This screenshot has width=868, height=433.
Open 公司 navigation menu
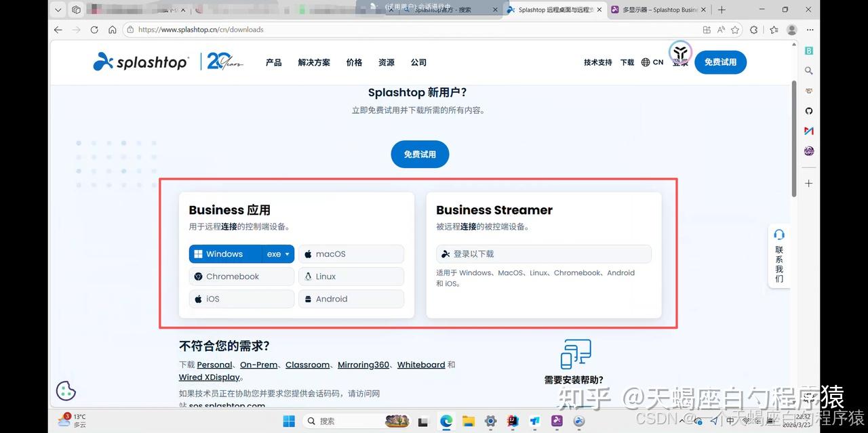pyautogui.click(x=418, y=62)
